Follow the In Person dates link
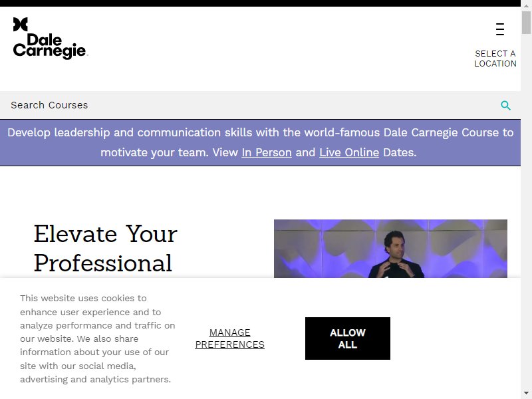532x399 pixels. (267, 153)
